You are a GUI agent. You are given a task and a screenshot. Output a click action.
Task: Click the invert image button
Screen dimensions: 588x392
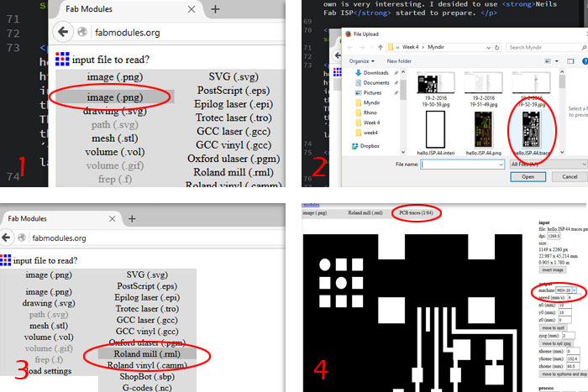(x=553, y=269)
